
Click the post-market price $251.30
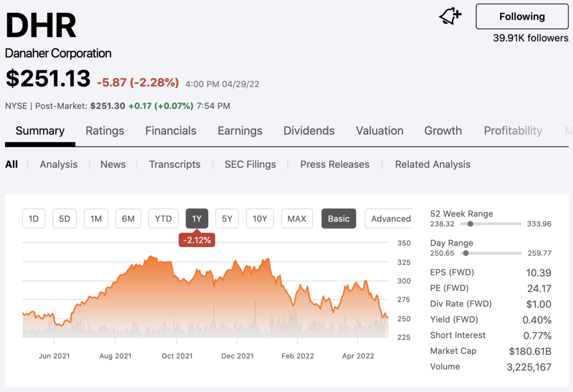tap(107, 106)
